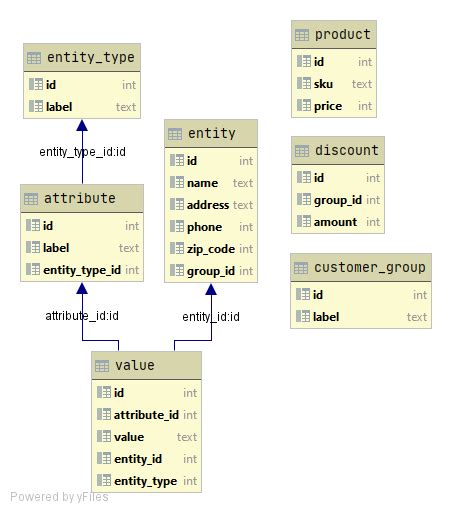
Task: Click int type of amount column
Action: [x=373, y=222]
